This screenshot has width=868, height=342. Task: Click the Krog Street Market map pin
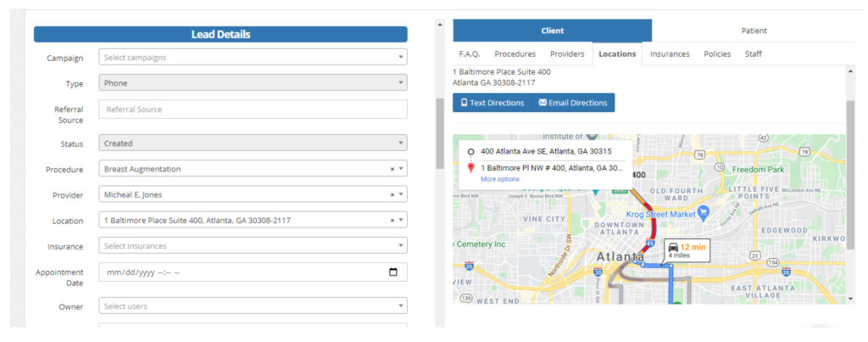(703, 210)
